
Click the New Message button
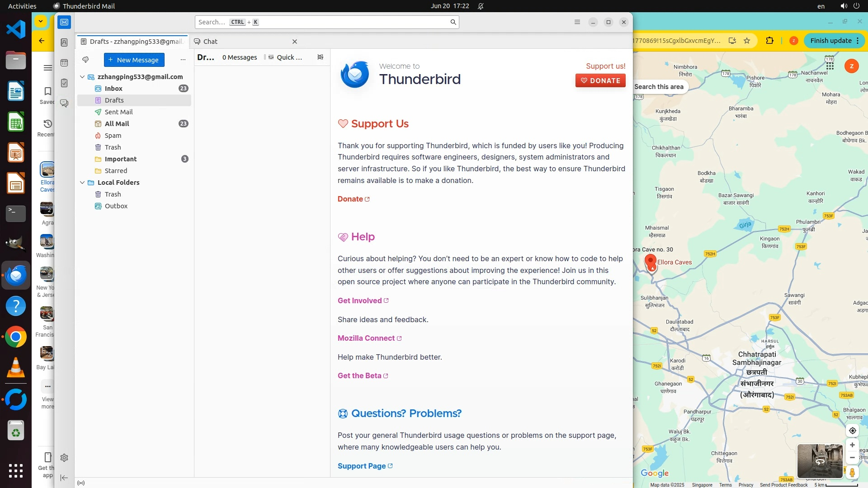tap(134, 60)
